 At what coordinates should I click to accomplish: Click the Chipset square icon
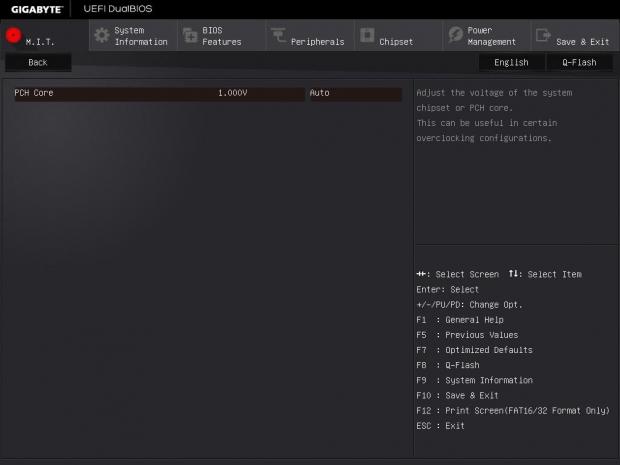click(x=367, y=35)
